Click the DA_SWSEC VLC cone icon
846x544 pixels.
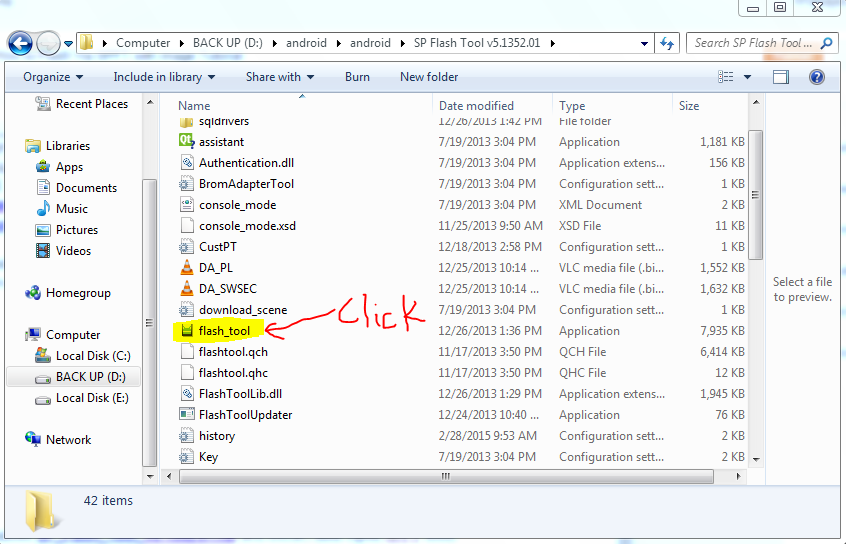point(187,289)
